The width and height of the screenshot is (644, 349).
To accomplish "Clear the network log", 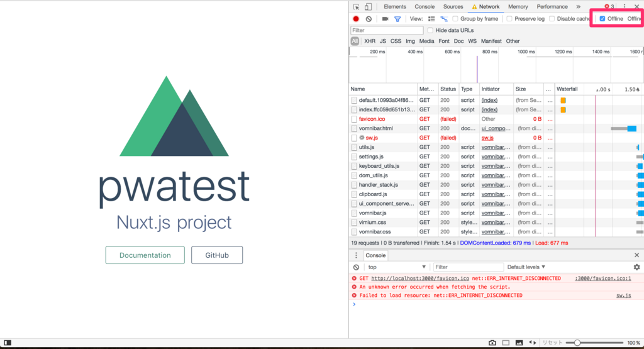I will 369,19.
